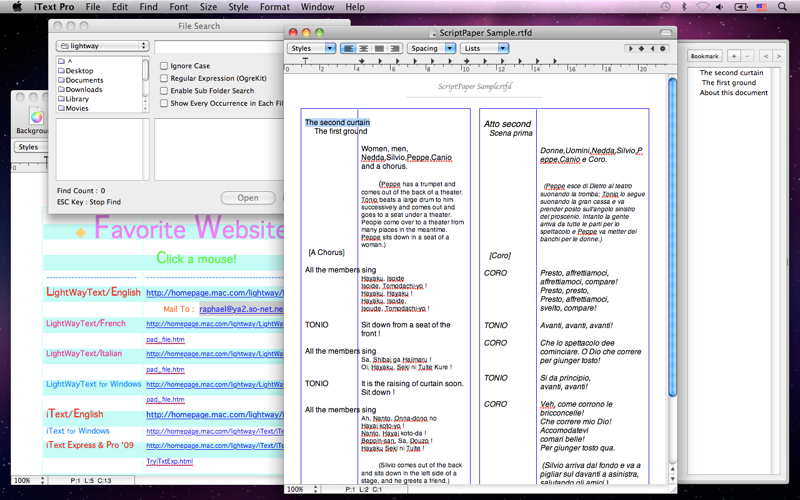The image size is (800, 500).
Task: Select the Movies folder in File Search
Action: tap(73, 108)
